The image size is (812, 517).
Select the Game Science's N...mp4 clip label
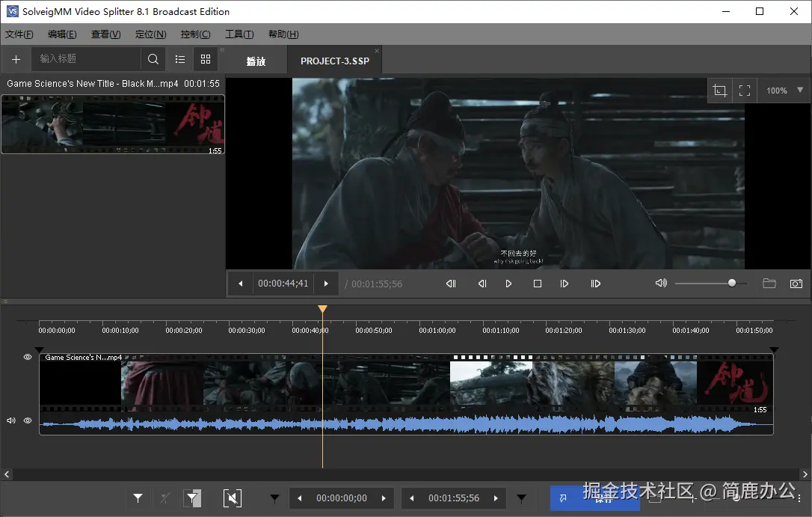pyautogui.click(x=84, y=358)
